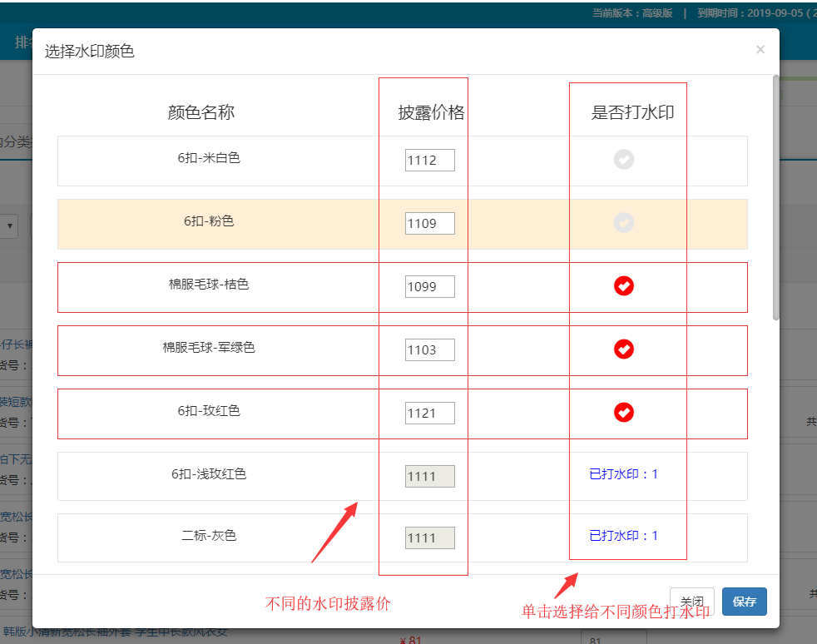Click the dialog's vertical scrollbar

coord(775,200)
